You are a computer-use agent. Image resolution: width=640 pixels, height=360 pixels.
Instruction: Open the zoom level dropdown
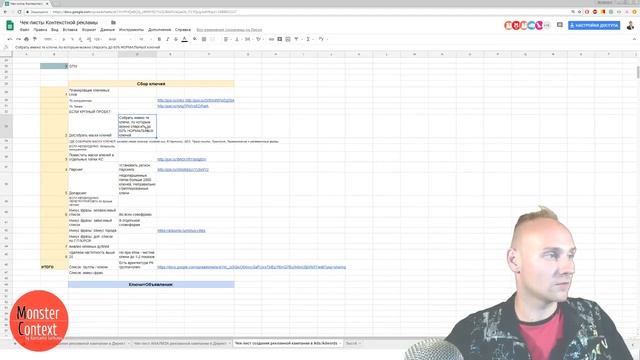(49, 39)
